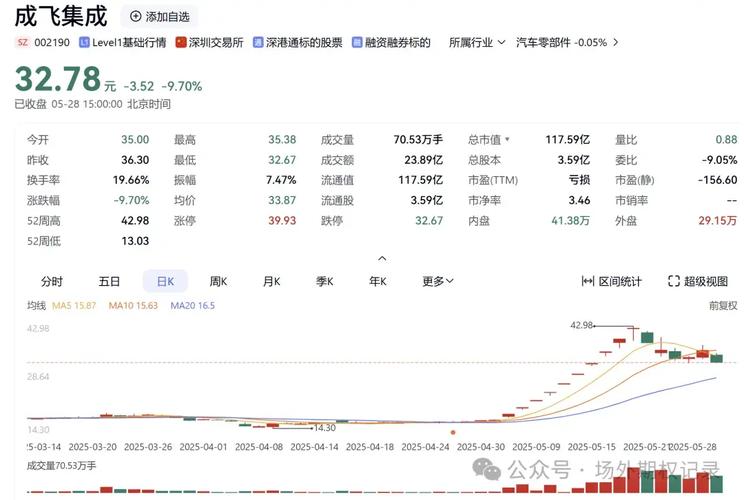Click the SZ market badge icon

pos(22,43)
